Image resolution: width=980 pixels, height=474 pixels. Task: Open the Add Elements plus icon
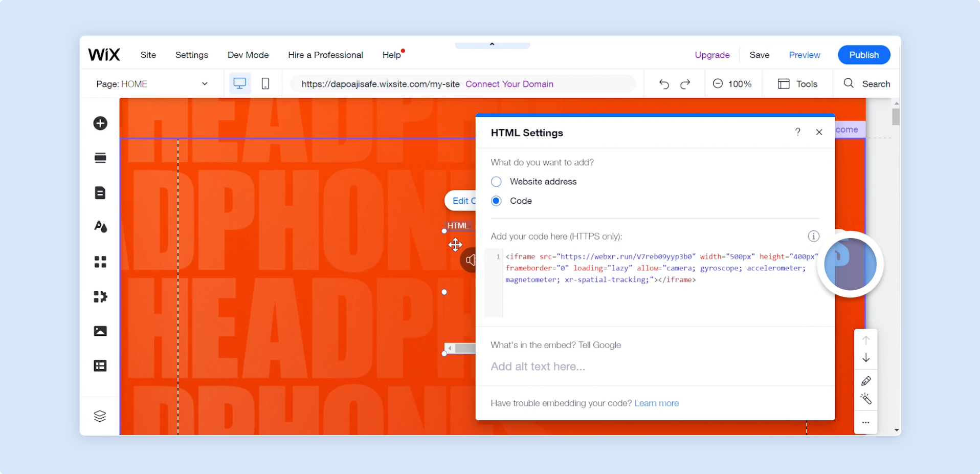[100, 123]
